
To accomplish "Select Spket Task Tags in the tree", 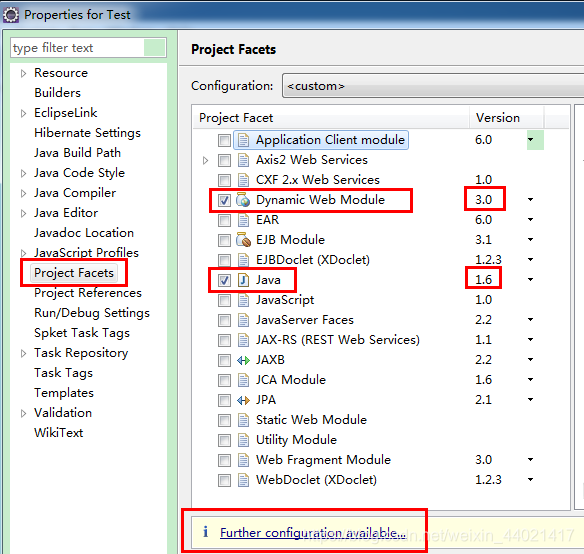I will point(82,333).
